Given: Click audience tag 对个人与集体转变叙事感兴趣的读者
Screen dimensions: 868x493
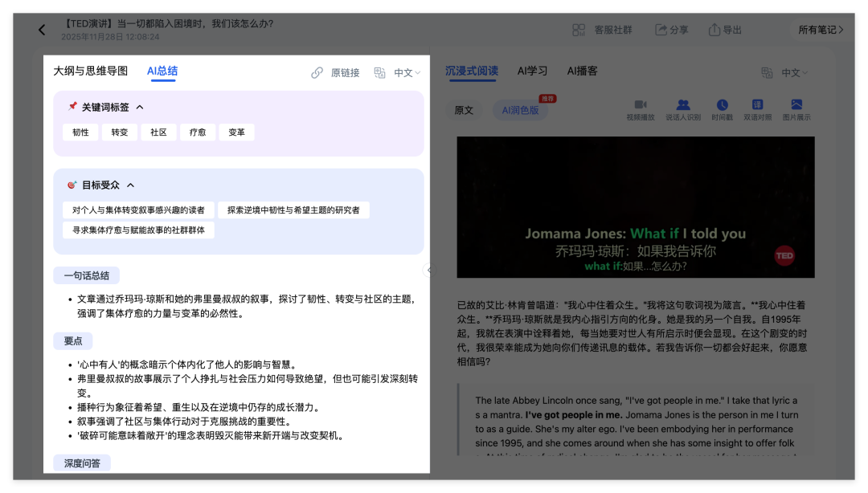Looking at the screenshot, I should click(138, 210).
